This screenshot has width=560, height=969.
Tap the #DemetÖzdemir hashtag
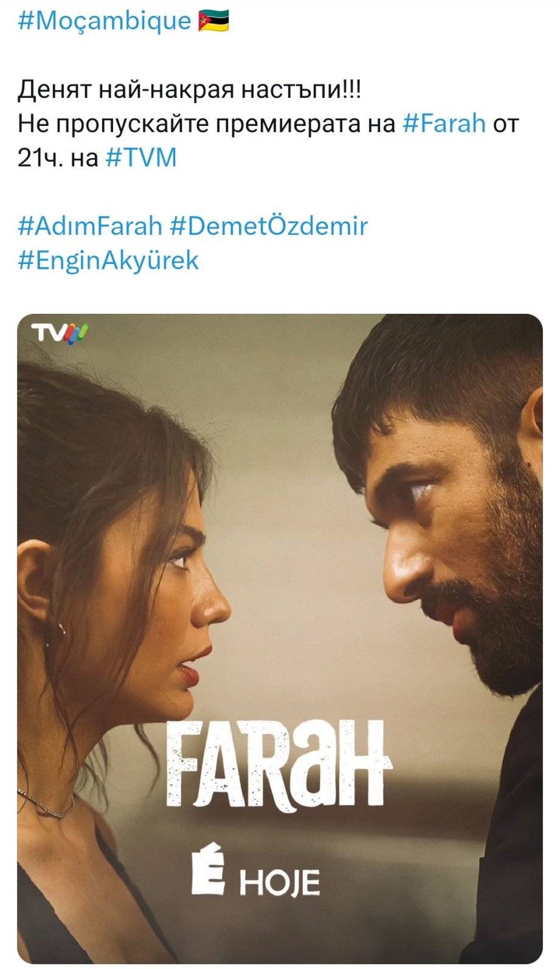tap(269, 226)
